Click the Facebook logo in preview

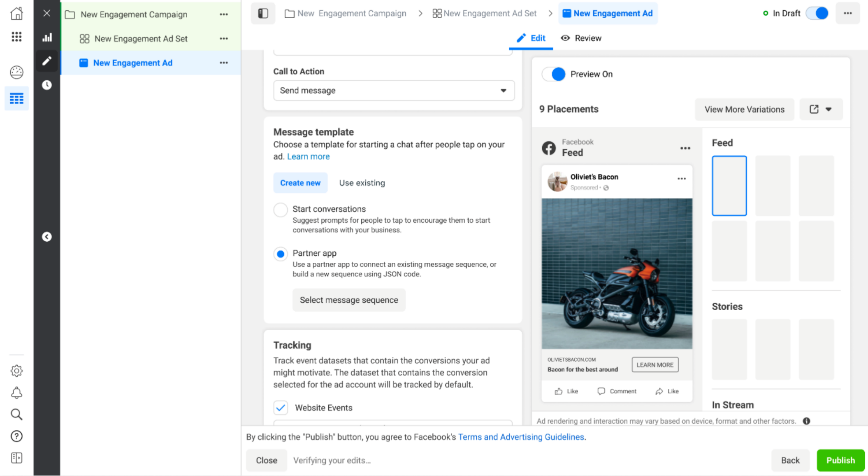549,148
